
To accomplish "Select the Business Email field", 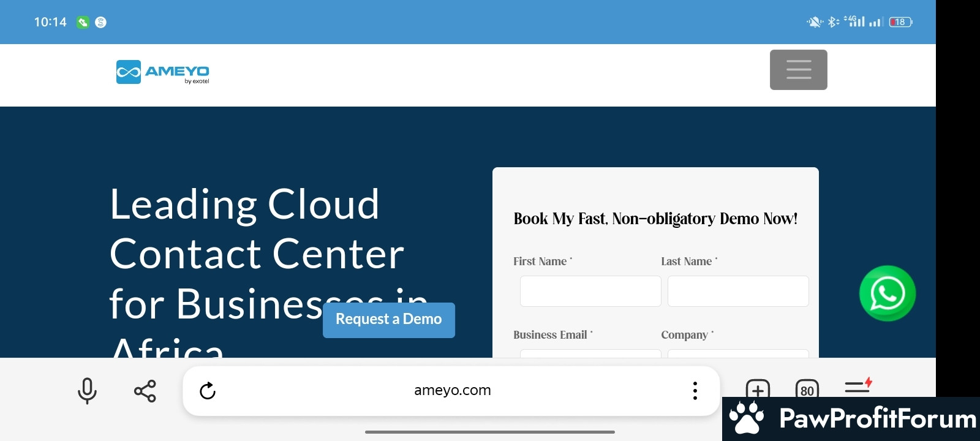I will 590,353.
